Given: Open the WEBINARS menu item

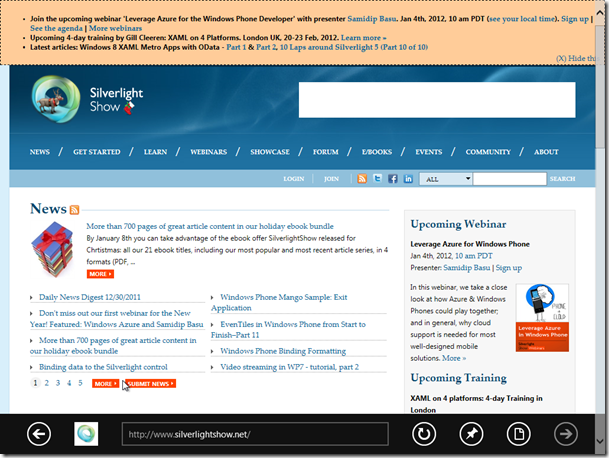Looking at the screenshot, I should click(209, 152).
